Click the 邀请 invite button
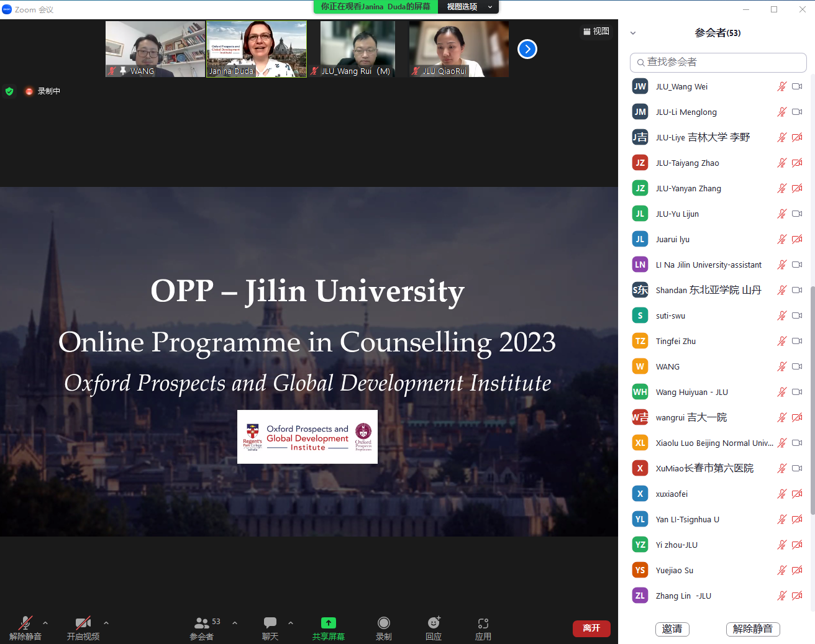This screenshot has height=644, width=815. (x=672, y=629)
